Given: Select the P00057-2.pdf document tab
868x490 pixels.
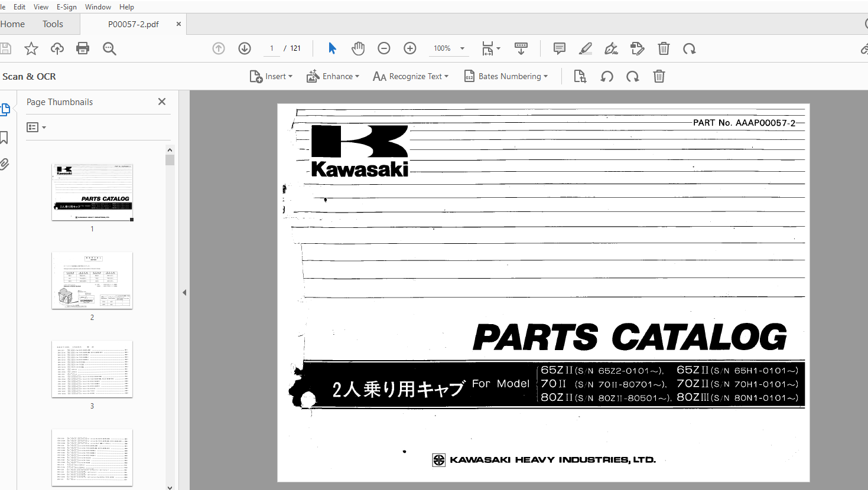Looking at the screenshot, I should point(134,24).
